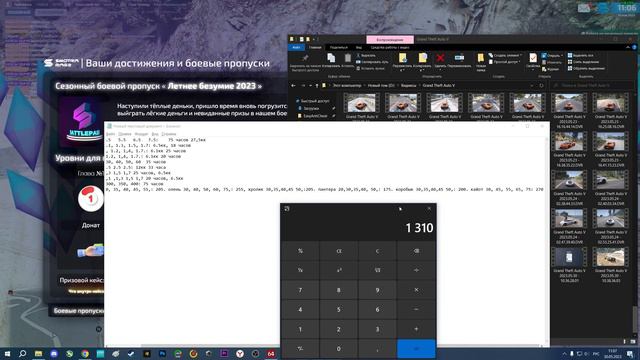The image size is (640, 360).
Task: Click the Paste clipboard icon in Explorer ribbon
Action: click(348, 58)
